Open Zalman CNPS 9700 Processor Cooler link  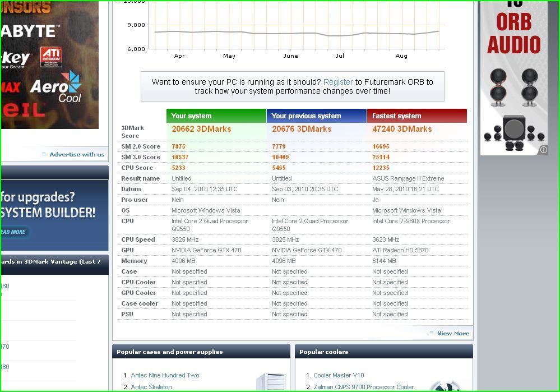coord(364,387)
